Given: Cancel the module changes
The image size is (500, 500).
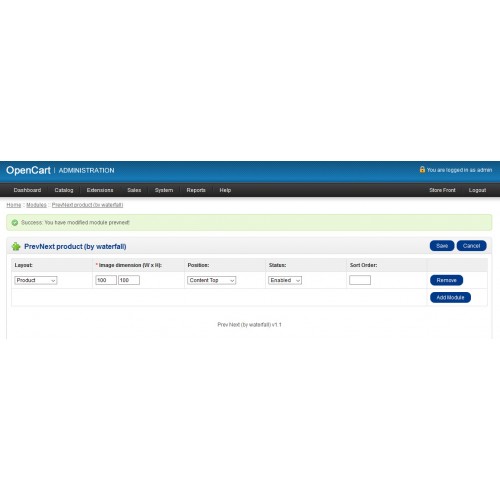Looking at the screenshot, I should pyautogui.click(x=471, y=246).
